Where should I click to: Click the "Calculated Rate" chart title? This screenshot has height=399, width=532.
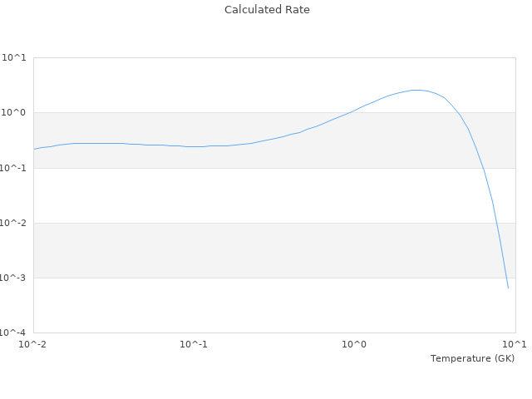[266, 10]
